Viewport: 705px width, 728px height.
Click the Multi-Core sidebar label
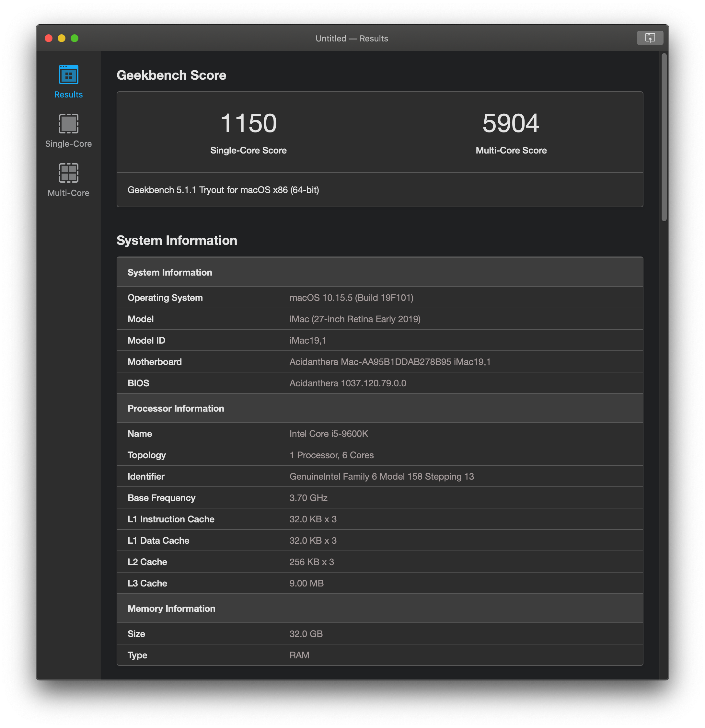coord(68,193)
